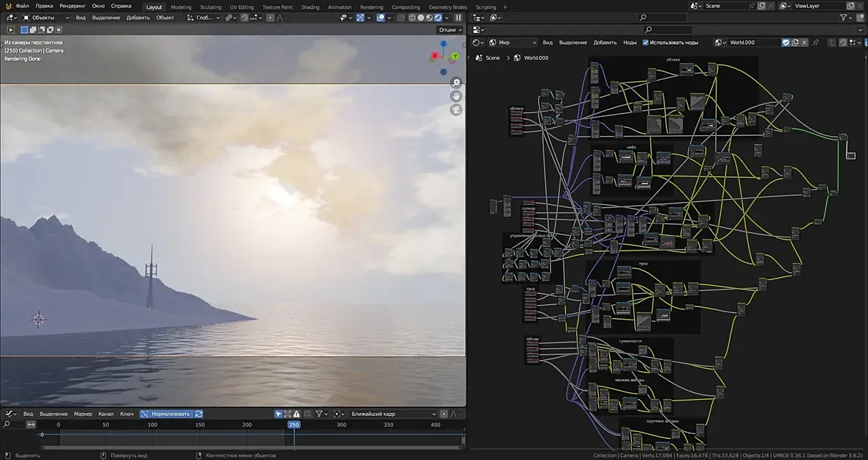The width and height of the screenshot is (868, 460).
Task: Toggle the Использовать ноды checkbox
Action: coord(646,43)
